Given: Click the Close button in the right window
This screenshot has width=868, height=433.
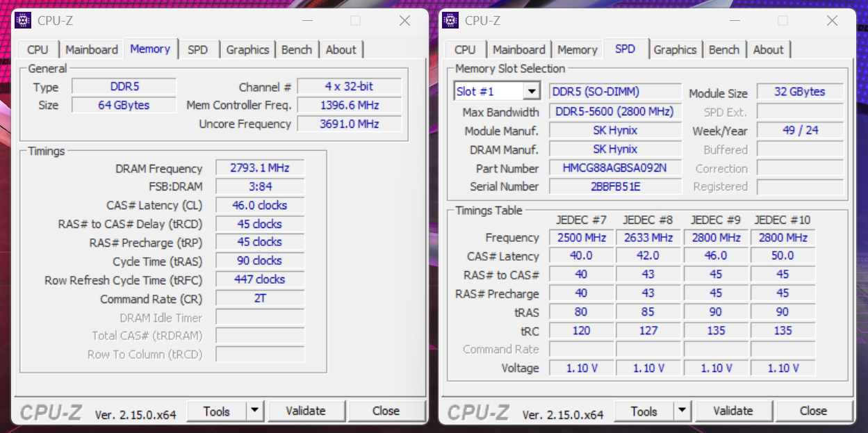Looking at the screenshot, I should pyautogui.click(x=813, y=411).
